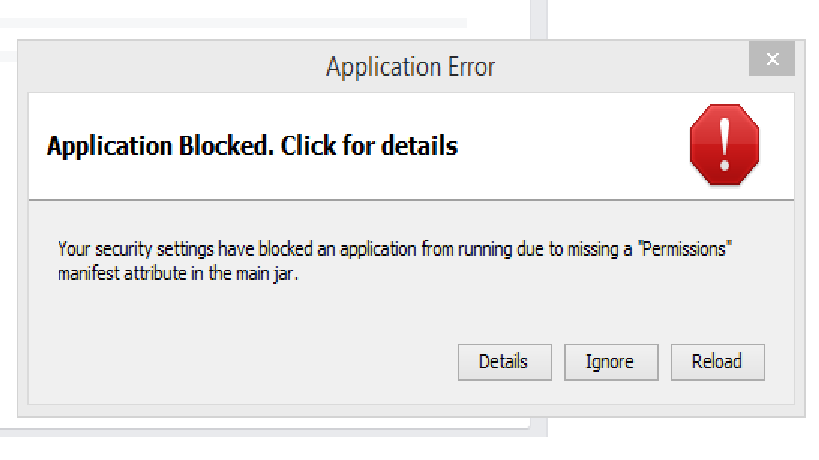Click the "Application Blocked. Click for details" heading
Image resolution: width=819 pixels, height=460 pixels.
point(252,147)
